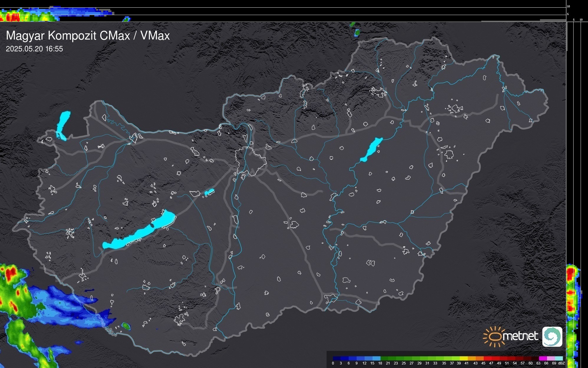Click the metnet wordmark text
The image size is (588, 368).
(521, 336)
